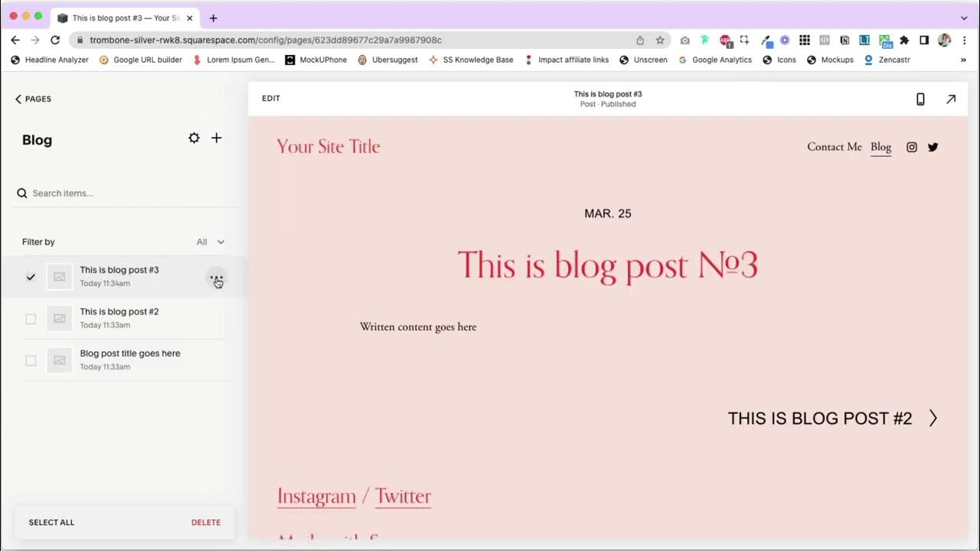Reload the current page
The image size is (980, 551).
pos(55,40)
